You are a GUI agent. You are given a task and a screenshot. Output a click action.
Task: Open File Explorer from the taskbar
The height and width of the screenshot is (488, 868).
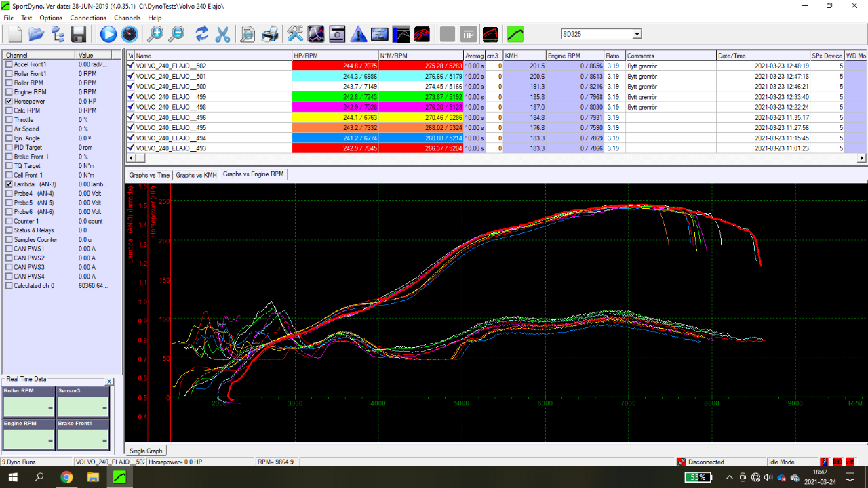point(93,477)
